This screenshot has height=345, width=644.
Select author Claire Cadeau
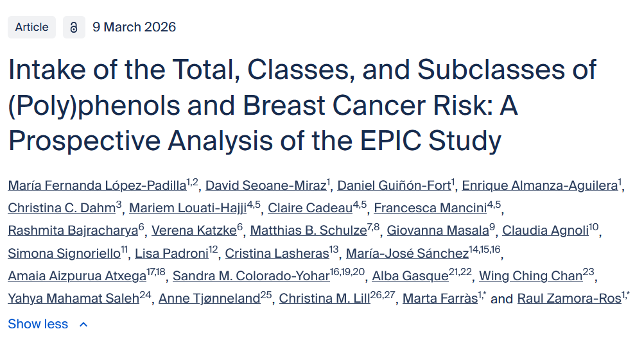pos(309,208)
